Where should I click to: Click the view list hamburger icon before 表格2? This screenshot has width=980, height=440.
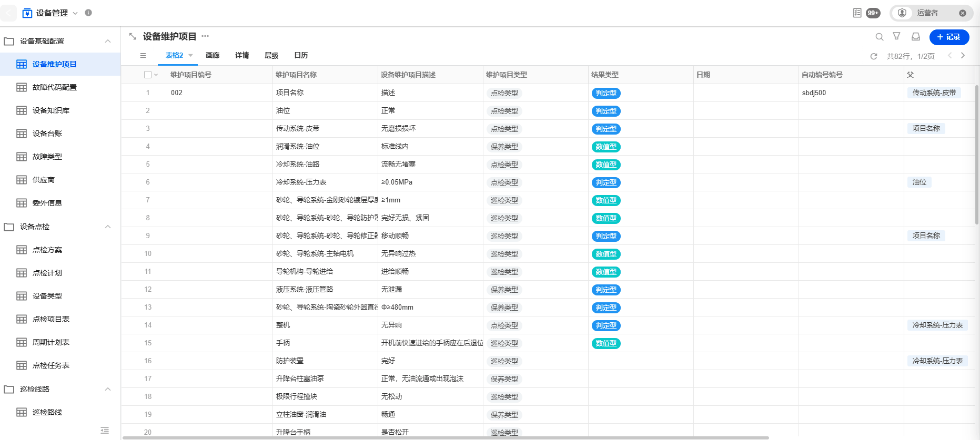[x=143, y=56]
